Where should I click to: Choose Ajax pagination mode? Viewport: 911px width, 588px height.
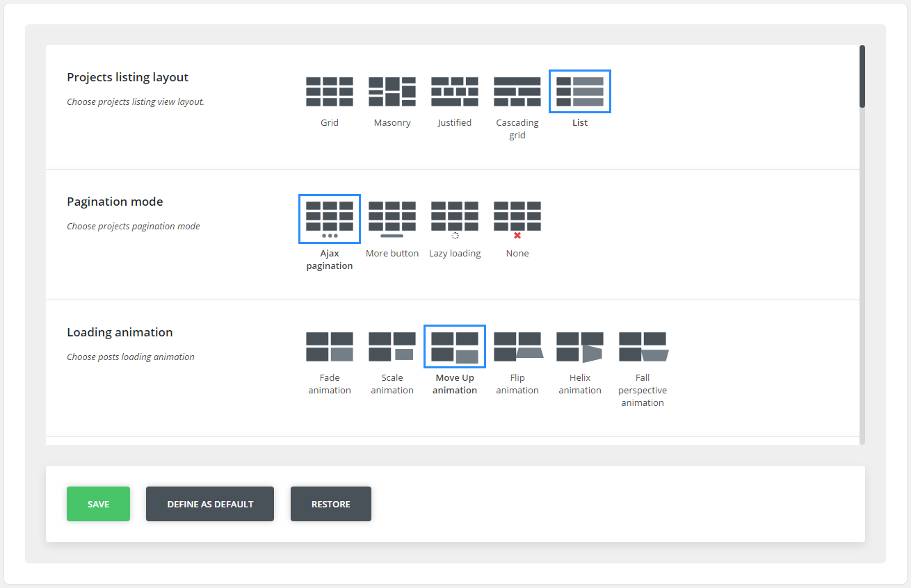(330, 219)
